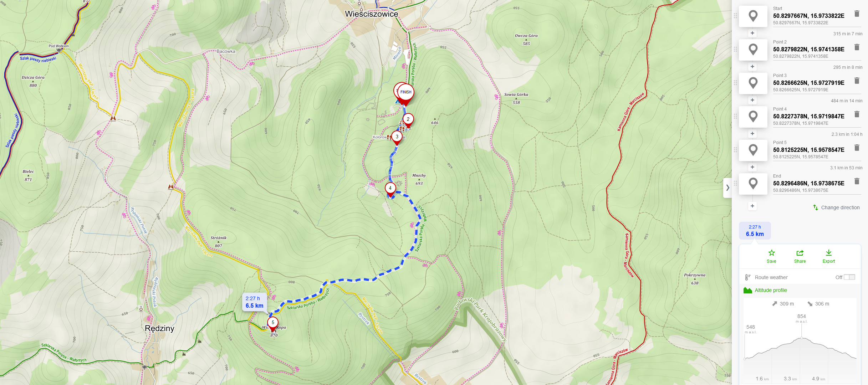The width and height of the screenshot is (868, 385).
Task: Delete Point 3 using its trash icon
Action: click(x=857, y=81)
